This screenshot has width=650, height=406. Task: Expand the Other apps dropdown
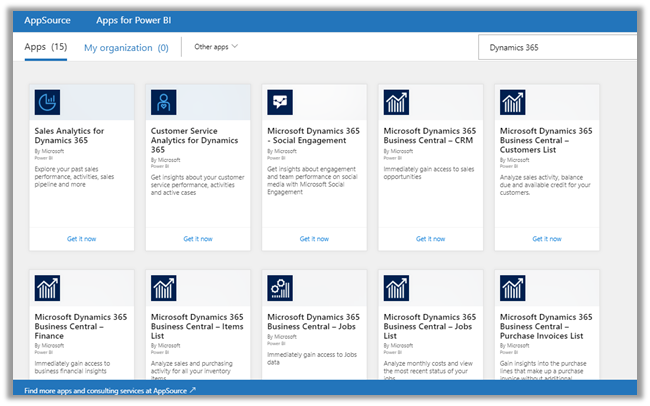[216, 47]
